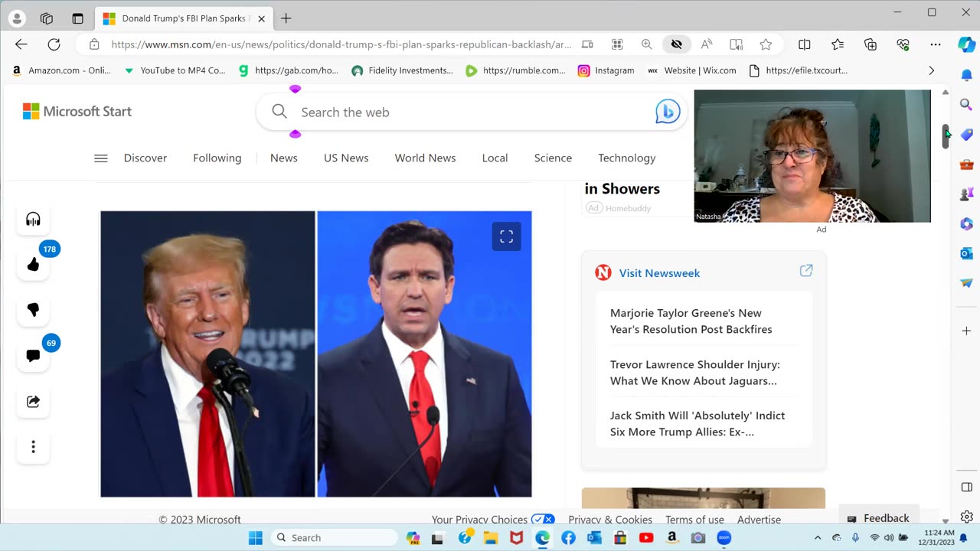Expand more bookmarks chevron

931,70
